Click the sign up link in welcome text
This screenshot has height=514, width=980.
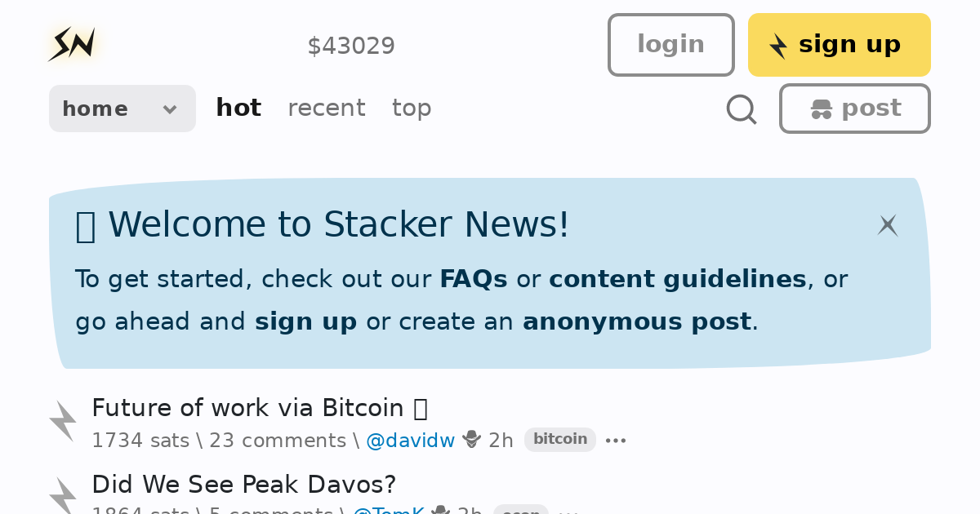click(x=305, y=321)
